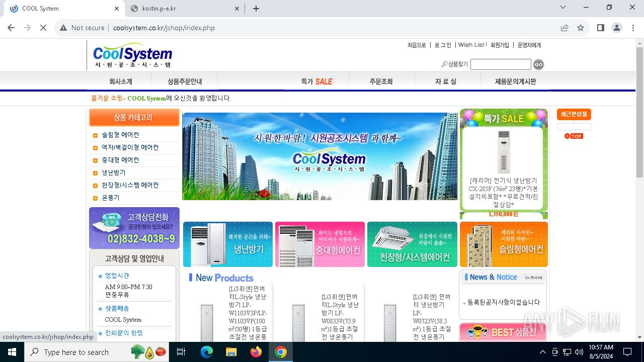The height and width of the screenshot is (362, 644).
Task: Open Chrome's three-dot menu
Action: (x=632, y=28)
